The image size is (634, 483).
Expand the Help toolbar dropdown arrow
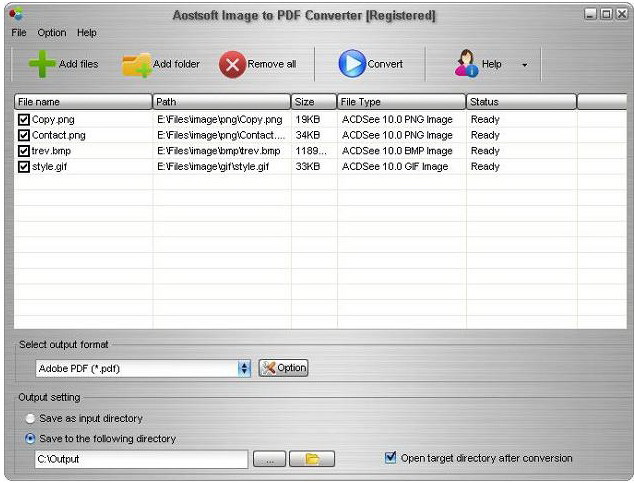pos(524,65)
